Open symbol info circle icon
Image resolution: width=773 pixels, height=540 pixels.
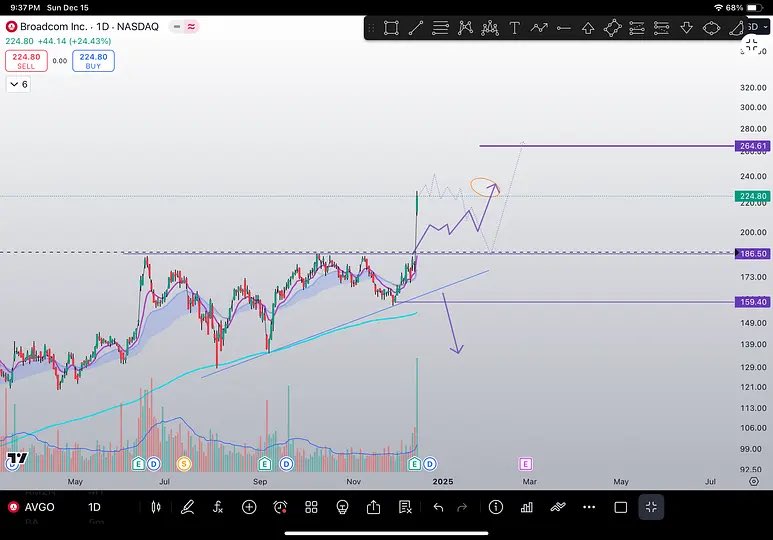[495, 507]
